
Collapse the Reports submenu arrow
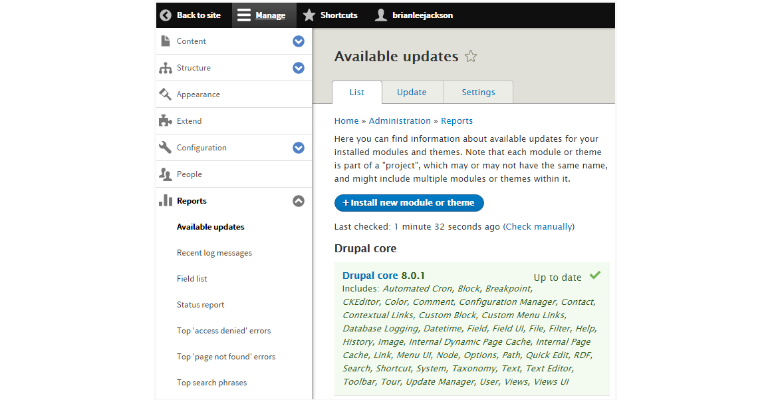click(298, 201)
